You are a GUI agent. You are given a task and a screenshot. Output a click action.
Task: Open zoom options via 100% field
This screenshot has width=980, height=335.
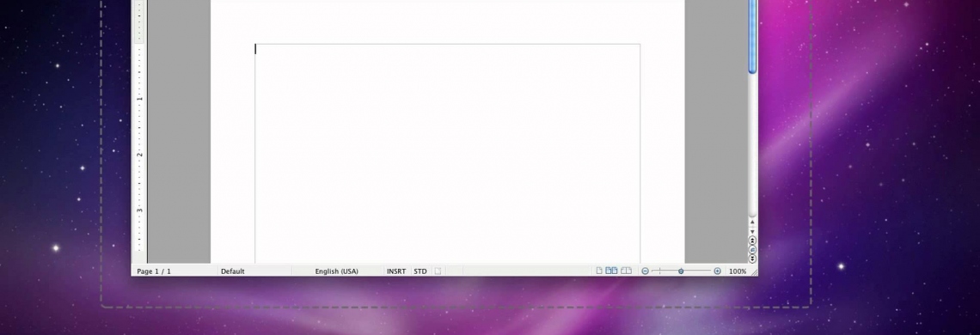[x=738, y=271]
